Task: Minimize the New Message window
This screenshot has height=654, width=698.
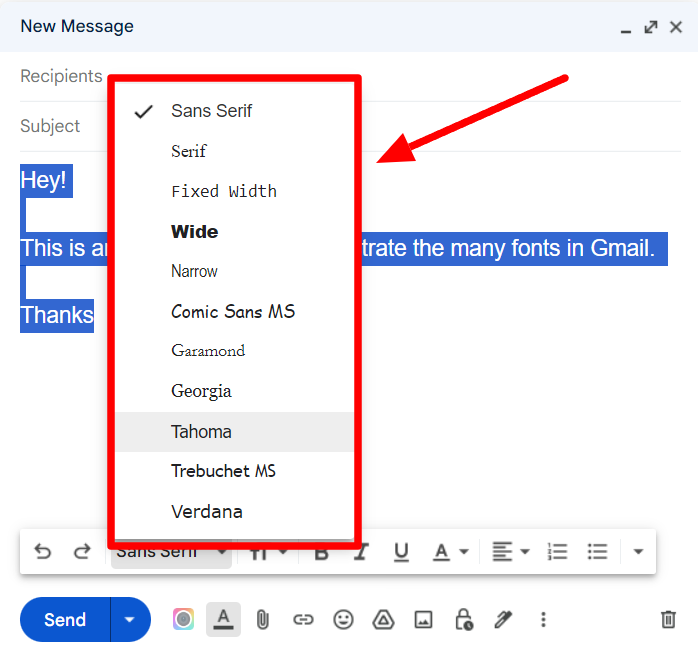Action: click(x=626, y=30)
